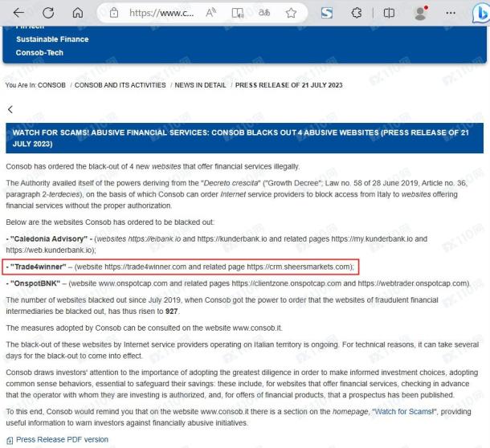Click the bold 927 websites number

coord(172,312)
